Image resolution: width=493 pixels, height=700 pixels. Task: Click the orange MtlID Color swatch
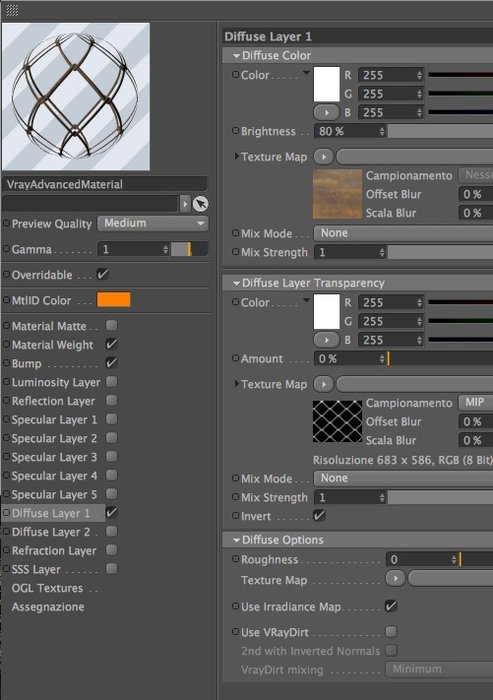click(x=114, y=300)
